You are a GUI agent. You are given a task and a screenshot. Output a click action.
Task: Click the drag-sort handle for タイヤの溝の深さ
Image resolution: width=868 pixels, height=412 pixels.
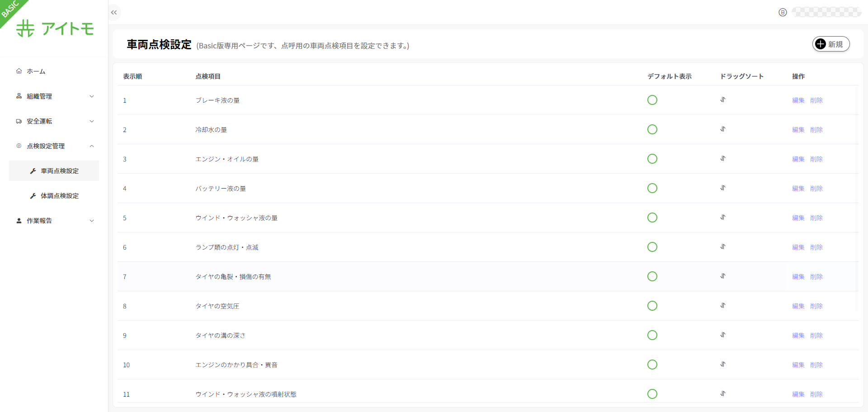coord(723,335)
